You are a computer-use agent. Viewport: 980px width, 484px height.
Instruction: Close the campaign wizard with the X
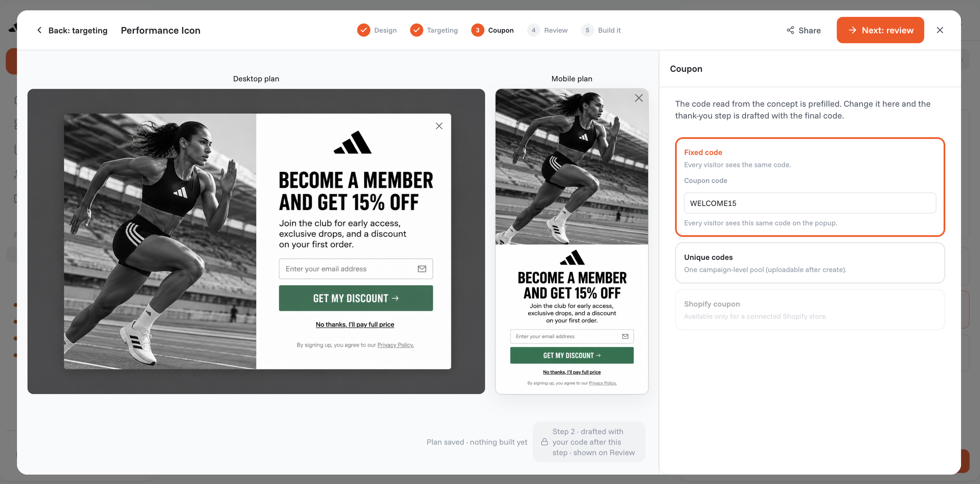click(940, 30)
